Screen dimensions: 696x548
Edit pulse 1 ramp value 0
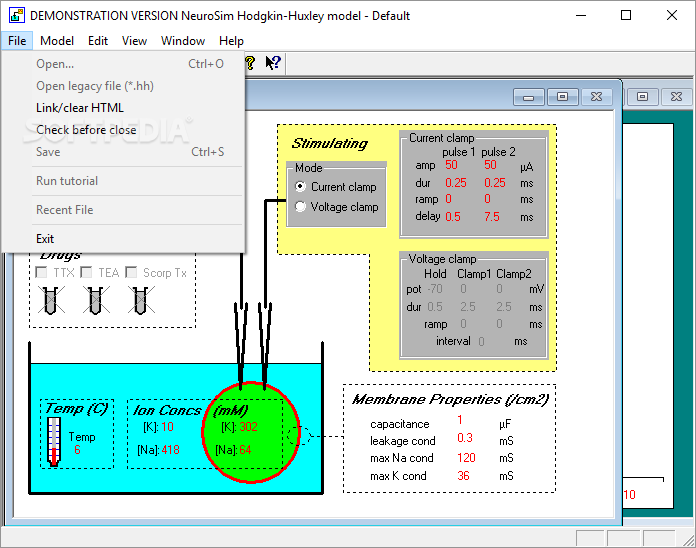449,199
